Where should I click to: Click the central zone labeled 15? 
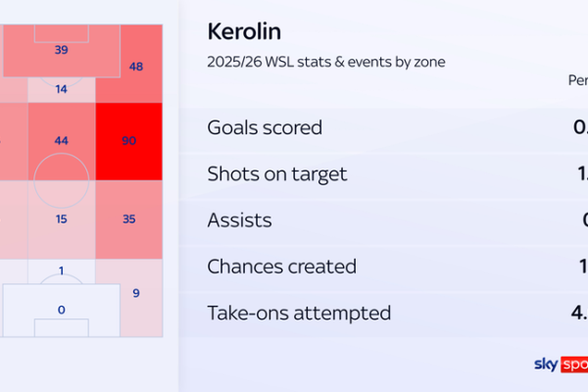tap(62, 220)
